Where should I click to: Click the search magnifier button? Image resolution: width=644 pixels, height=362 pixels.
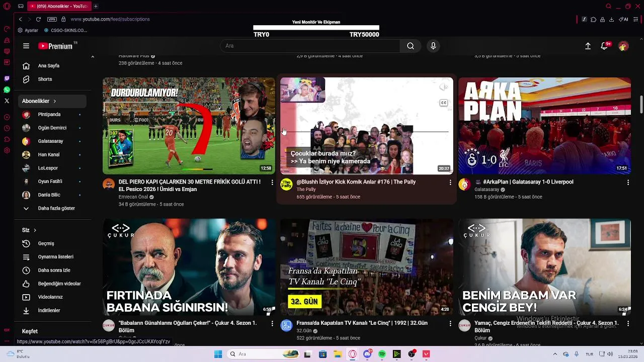(411, 46)
